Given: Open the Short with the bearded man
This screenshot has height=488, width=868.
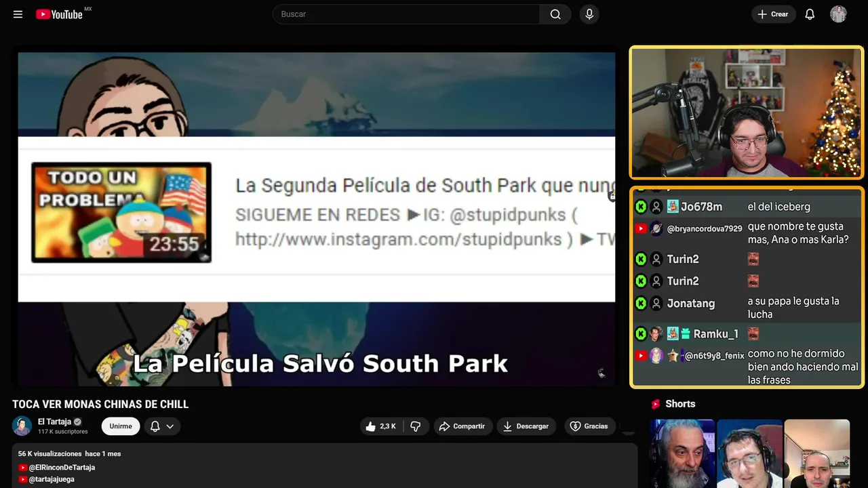Looking at the screenshot, I should pos(682,453).
